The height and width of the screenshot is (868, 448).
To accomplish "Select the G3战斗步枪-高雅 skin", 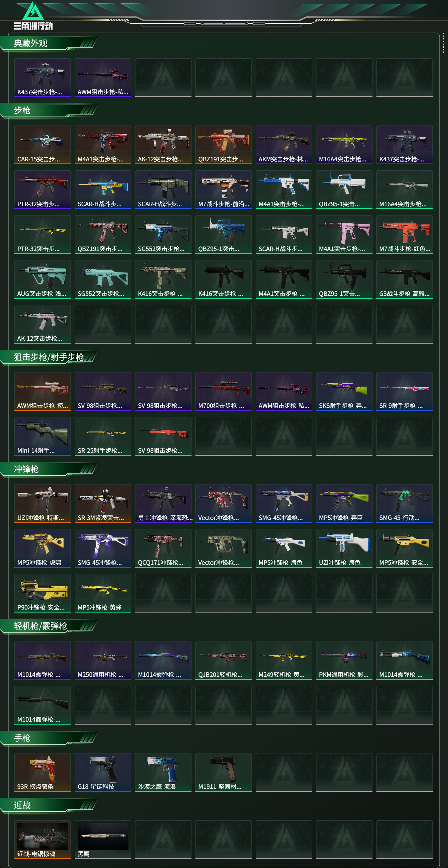I will [x=404, y=279].
